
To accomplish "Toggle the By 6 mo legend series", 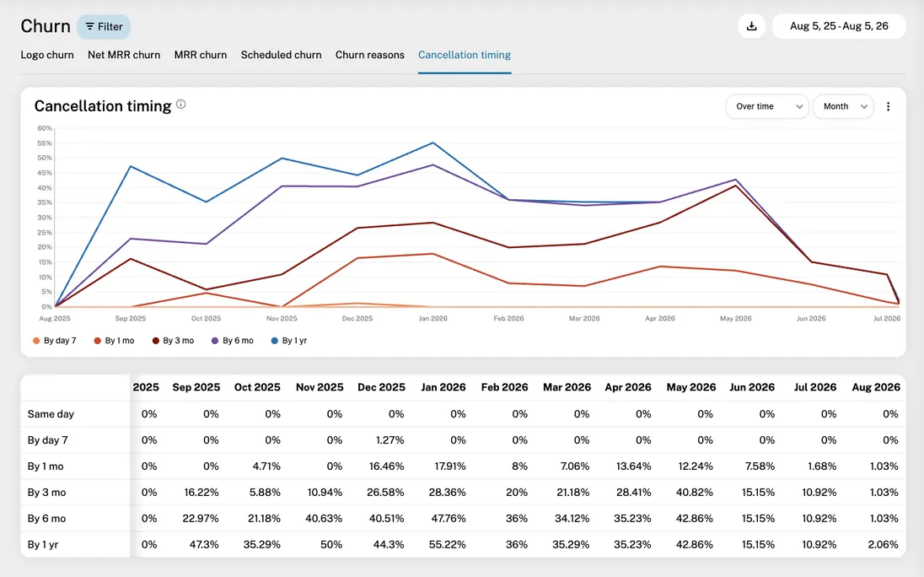I will (233, 341).
